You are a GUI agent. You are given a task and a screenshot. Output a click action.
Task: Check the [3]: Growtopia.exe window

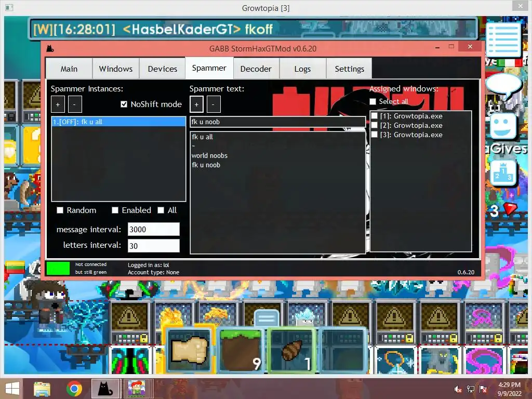pyautogui.click(x=374, y=135)
